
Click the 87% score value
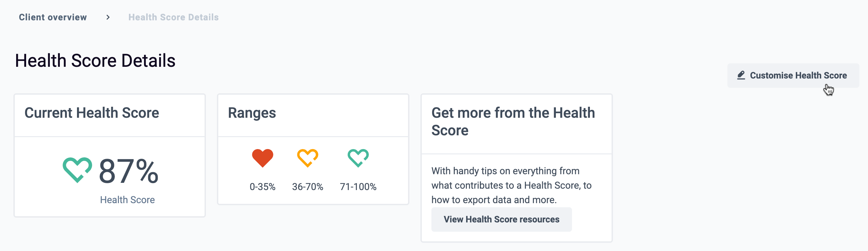129,171
